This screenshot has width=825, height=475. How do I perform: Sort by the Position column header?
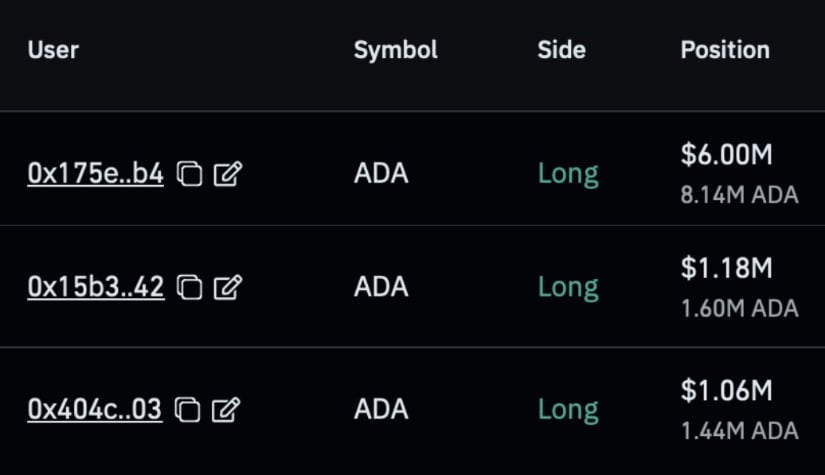pos(725,50)
